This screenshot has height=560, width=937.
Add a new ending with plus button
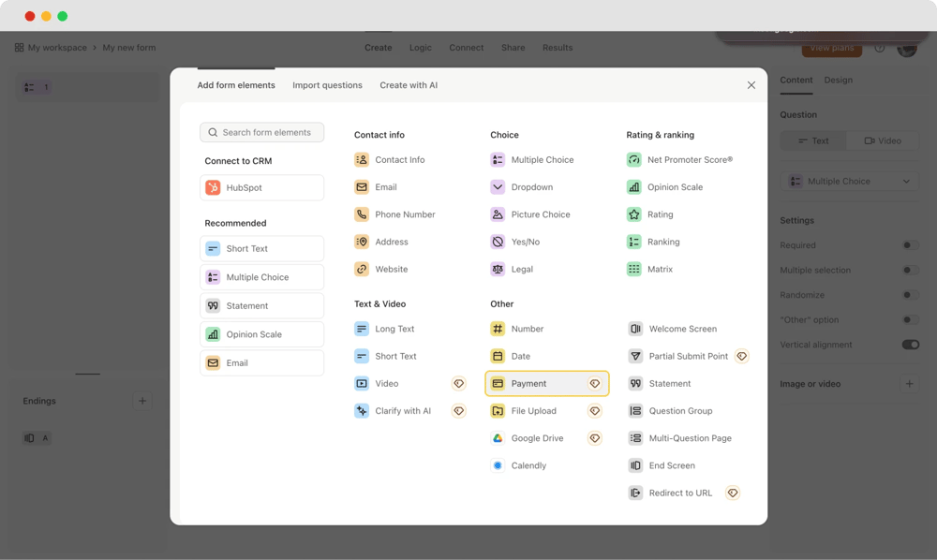click(x=142, y=401)
